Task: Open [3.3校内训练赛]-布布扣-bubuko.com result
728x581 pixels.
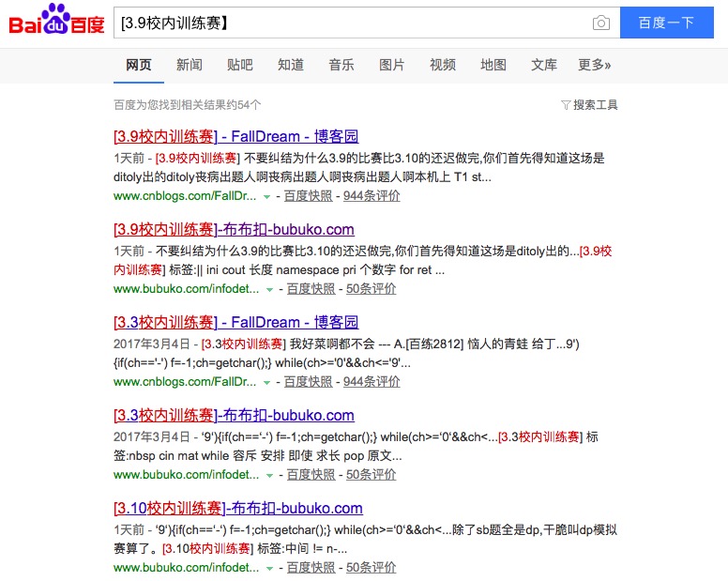Action: 234,415
